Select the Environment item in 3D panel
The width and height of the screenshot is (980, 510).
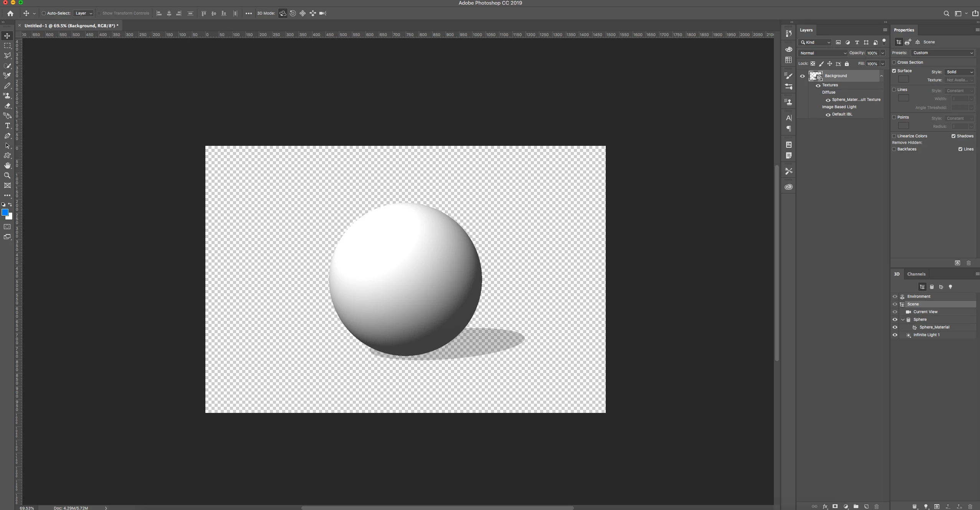coord(919,297)
